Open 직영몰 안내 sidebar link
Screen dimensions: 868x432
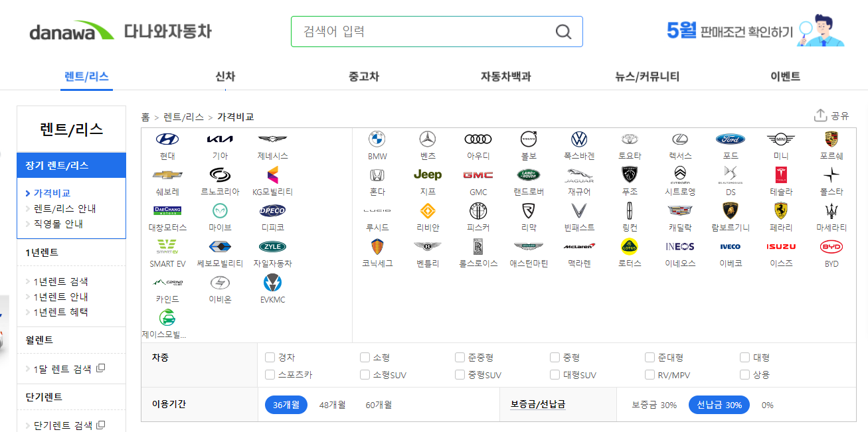58,224
